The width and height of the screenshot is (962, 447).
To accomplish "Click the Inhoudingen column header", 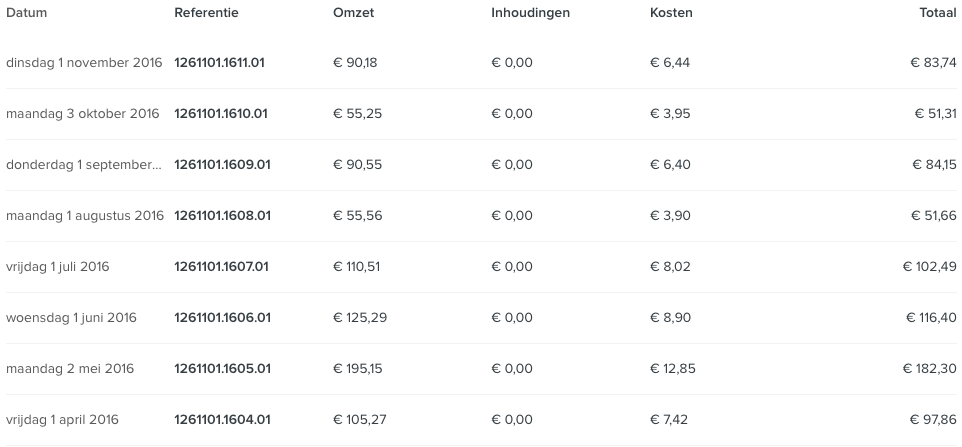I will click(x=531, y=12).
